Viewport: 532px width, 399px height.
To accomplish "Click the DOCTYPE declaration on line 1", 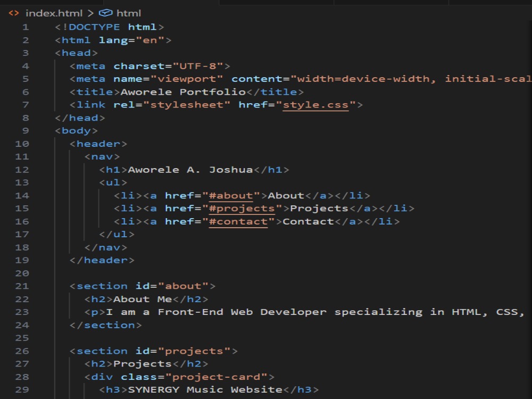I will click(109, 27).
